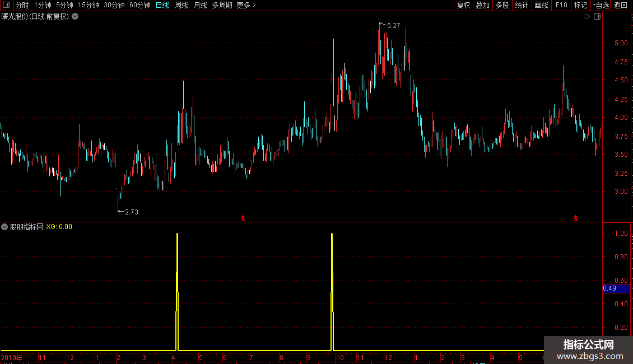Click the XG: 0.00 indicator value

(59, 227)
